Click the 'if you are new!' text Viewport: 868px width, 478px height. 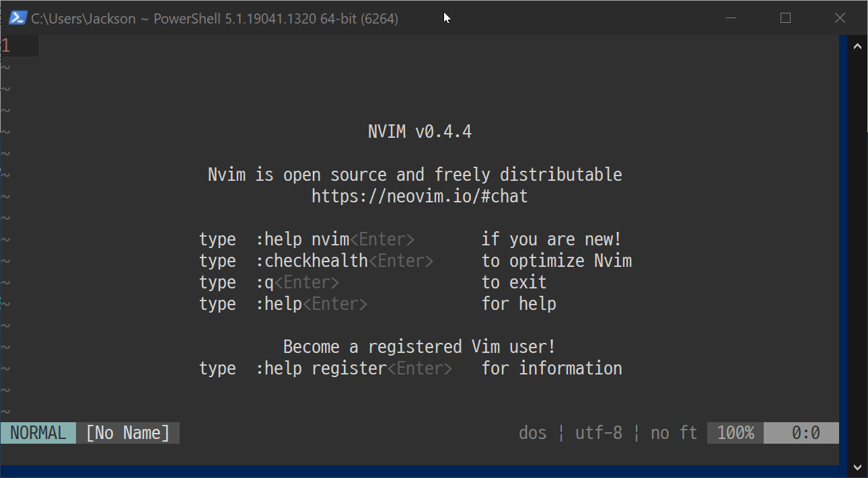pyautogui.click(x=552, y=239)
